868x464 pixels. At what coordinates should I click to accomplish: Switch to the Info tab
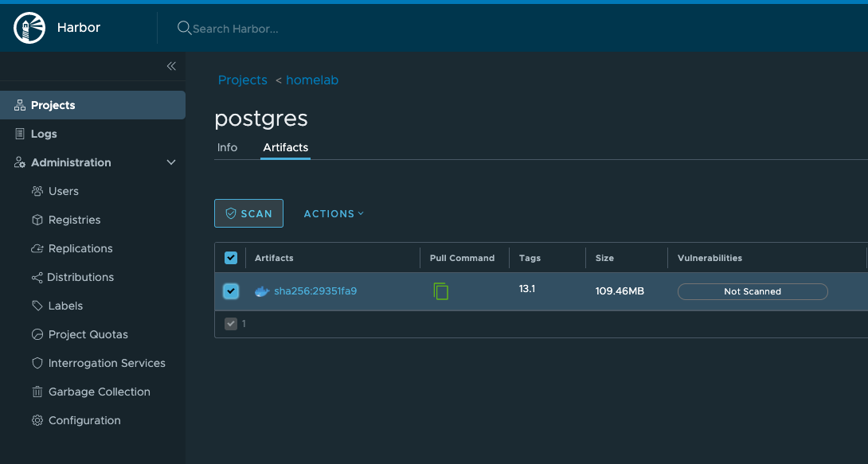(227, 148)
